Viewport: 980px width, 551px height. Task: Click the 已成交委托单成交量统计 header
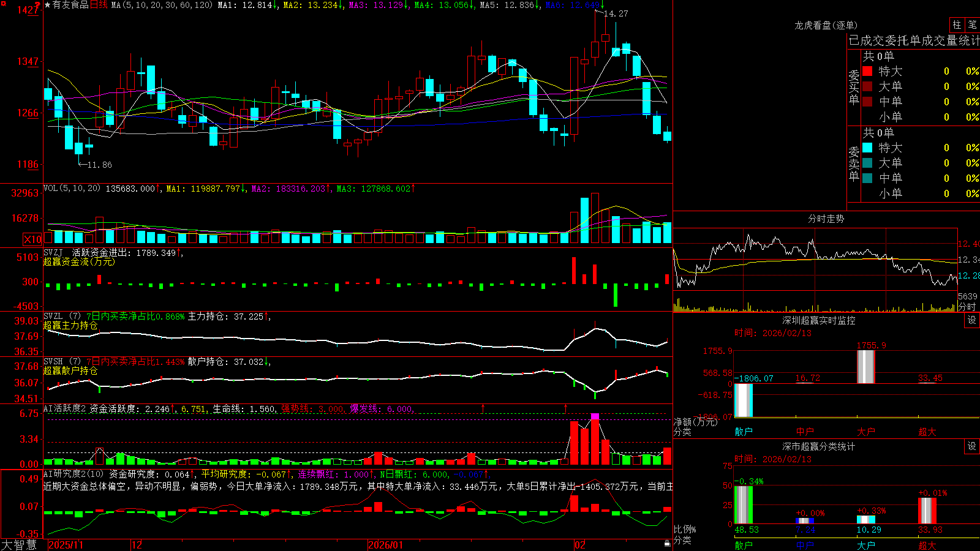914,40
